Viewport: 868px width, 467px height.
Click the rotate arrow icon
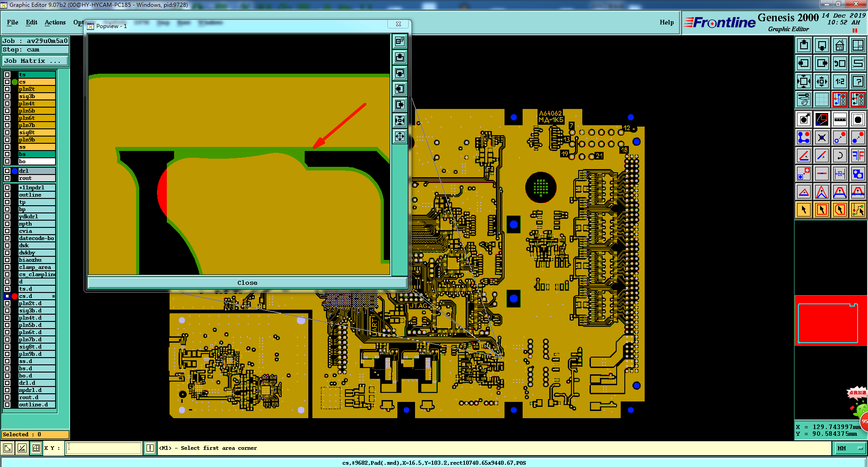(x=840, y=156)
